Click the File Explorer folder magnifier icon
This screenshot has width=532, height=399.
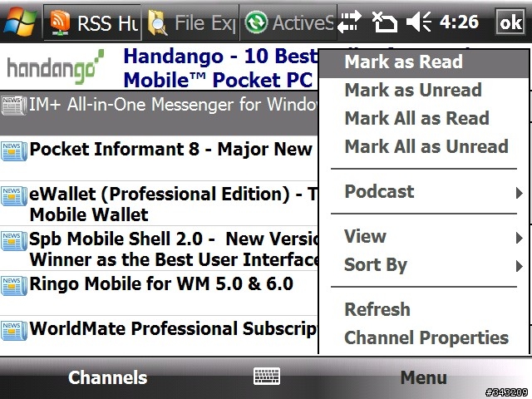coord(157,22)
